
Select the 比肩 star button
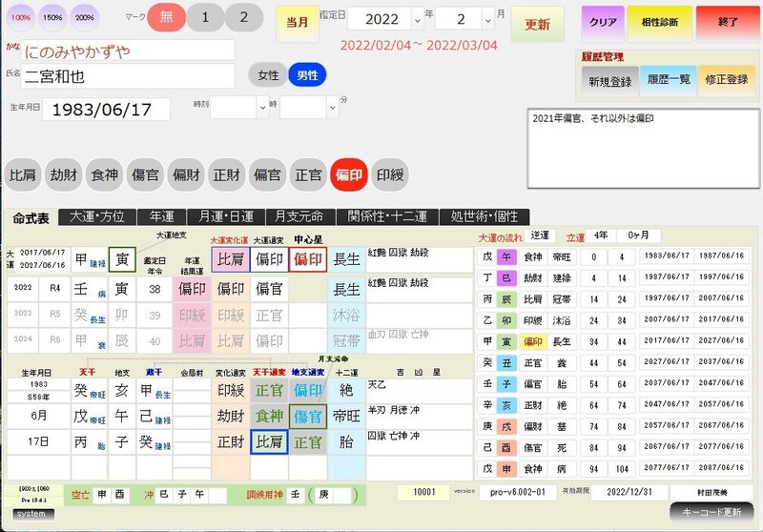coord(22,174)
